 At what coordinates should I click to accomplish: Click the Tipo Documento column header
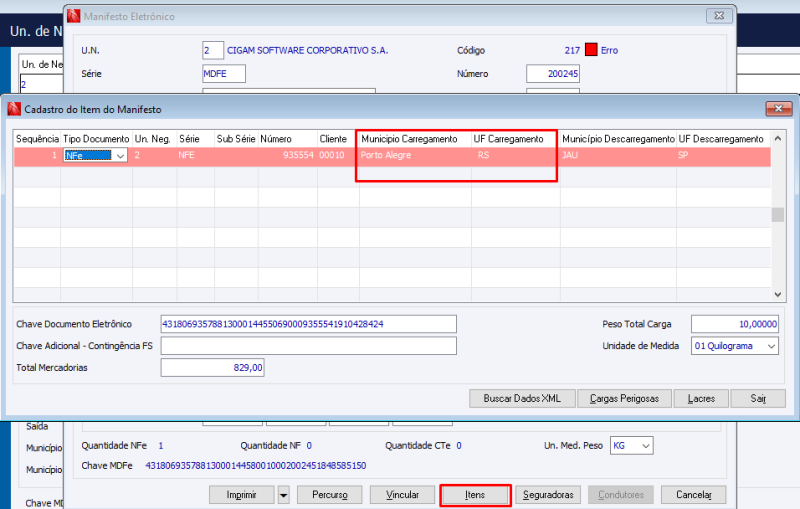pos(96,139)
